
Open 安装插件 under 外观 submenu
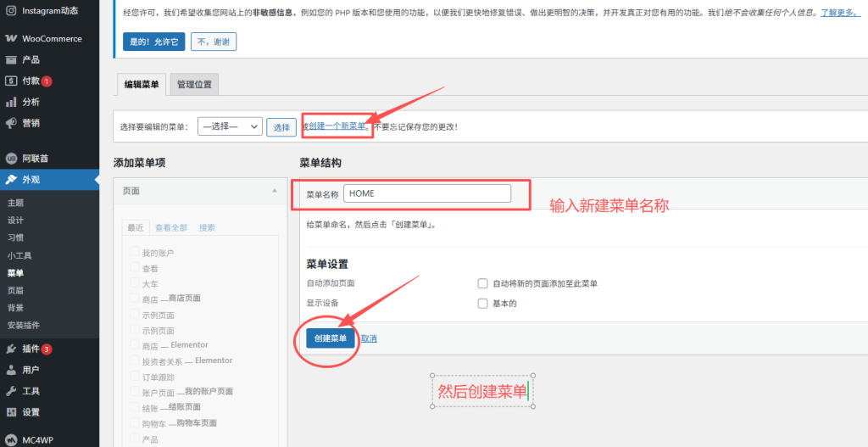[23, 325]
